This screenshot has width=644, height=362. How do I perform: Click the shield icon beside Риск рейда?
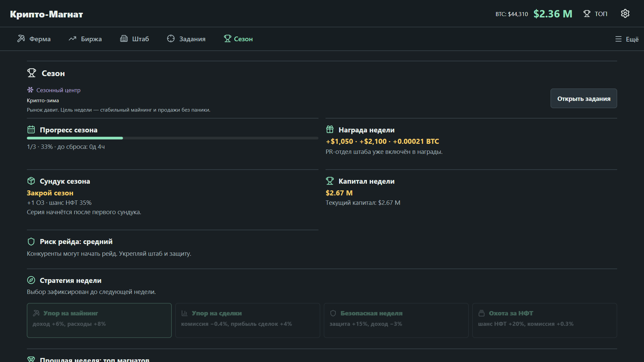point(31,241)
